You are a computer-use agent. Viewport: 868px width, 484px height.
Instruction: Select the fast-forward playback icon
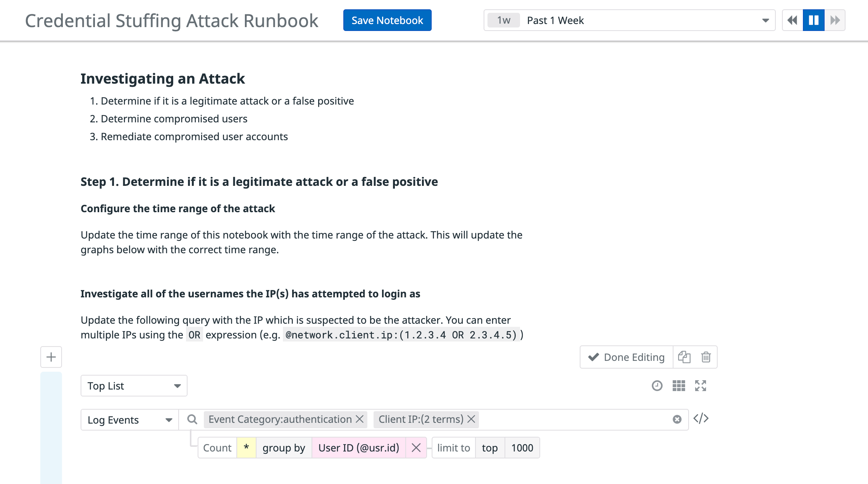click(835, 20)
